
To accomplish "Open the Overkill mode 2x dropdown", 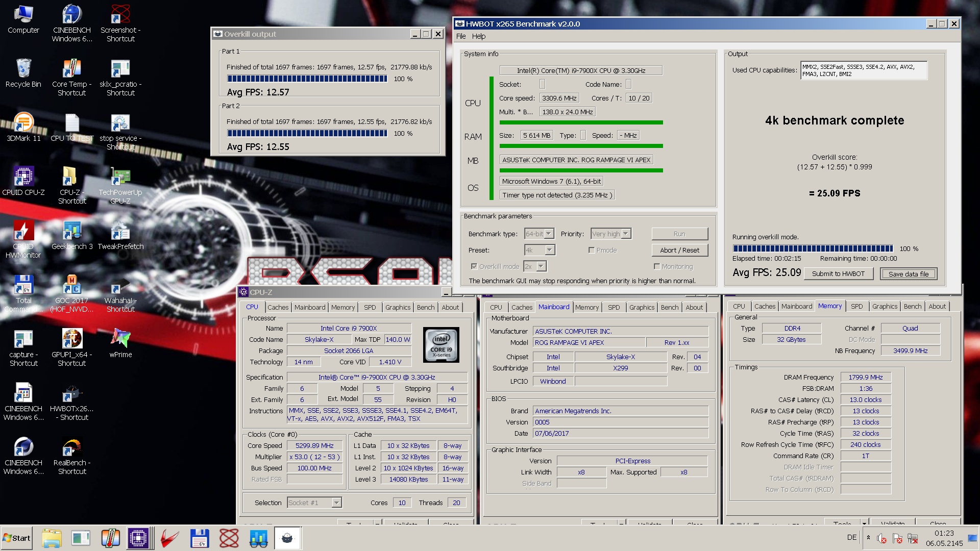I will (535, 266).
